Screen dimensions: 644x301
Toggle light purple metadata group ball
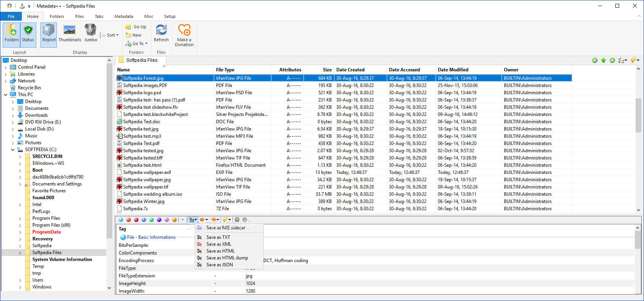point(167,220)
